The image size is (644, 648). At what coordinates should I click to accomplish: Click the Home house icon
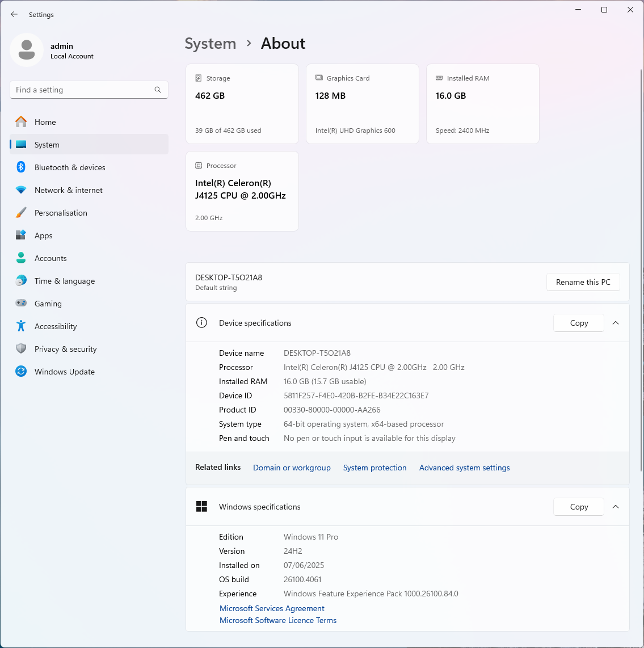point(20,122)
